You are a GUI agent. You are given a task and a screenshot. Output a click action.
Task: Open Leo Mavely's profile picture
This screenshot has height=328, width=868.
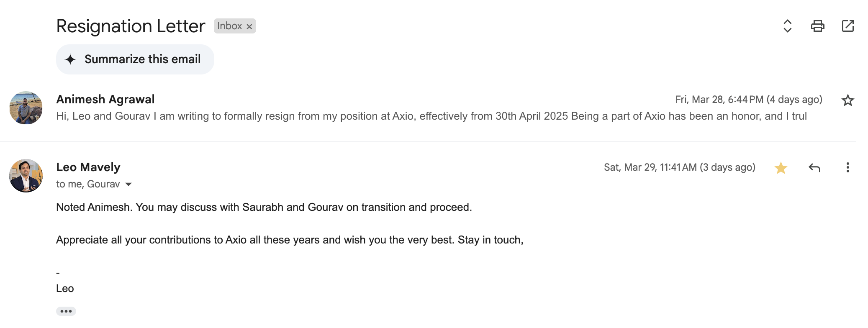[26, 176]
